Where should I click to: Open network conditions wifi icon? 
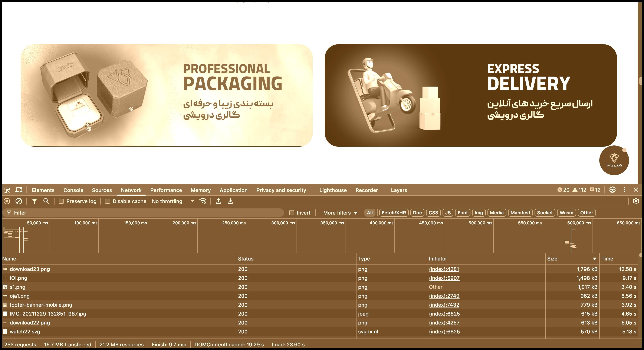pyautogui.click(x=203, y=201)
